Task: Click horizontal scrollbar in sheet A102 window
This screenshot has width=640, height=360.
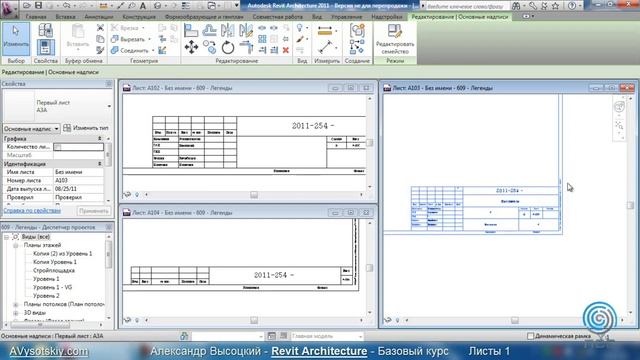Action: 253,195
